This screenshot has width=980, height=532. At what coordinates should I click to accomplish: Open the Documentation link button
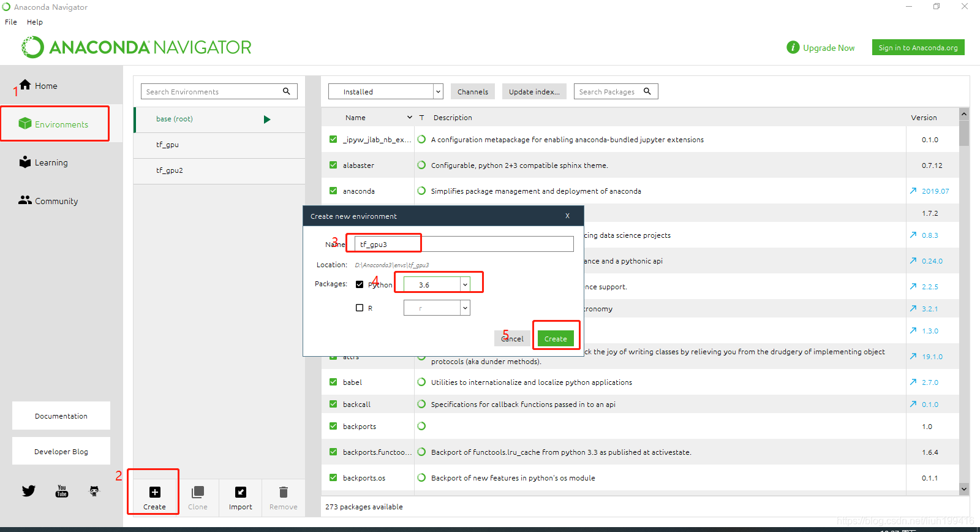pyautogui.click(x=61, y=416)
